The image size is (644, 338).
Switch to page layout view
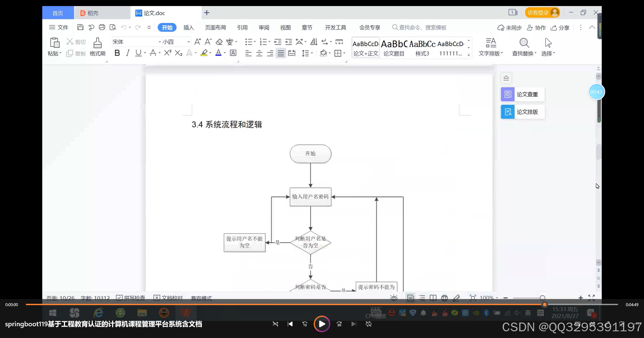pyautogui.click(x=411, y=298)
